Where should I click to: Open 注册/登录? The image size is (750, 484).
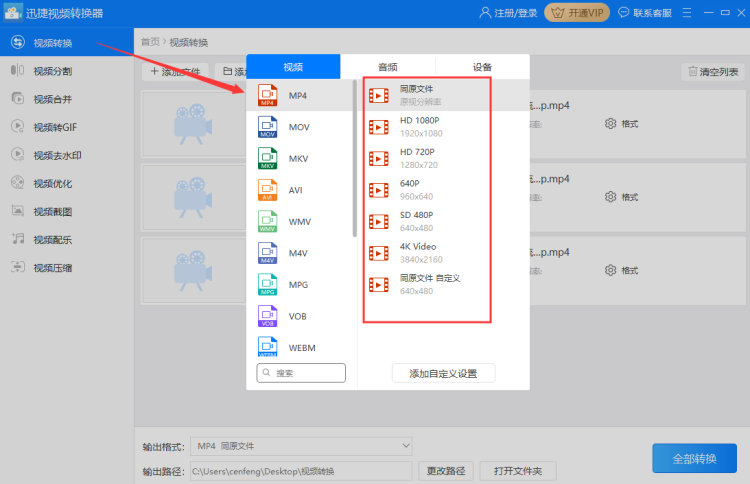tap(508, 13)
